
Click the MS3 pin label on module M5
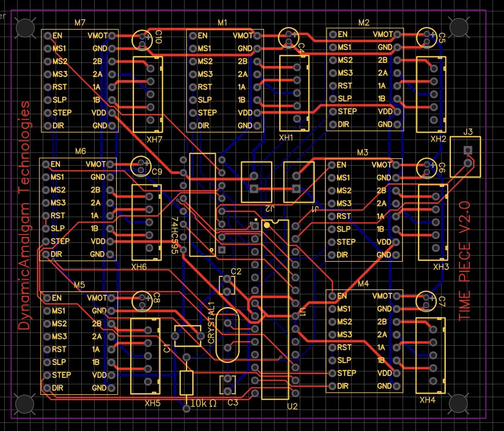60,337
